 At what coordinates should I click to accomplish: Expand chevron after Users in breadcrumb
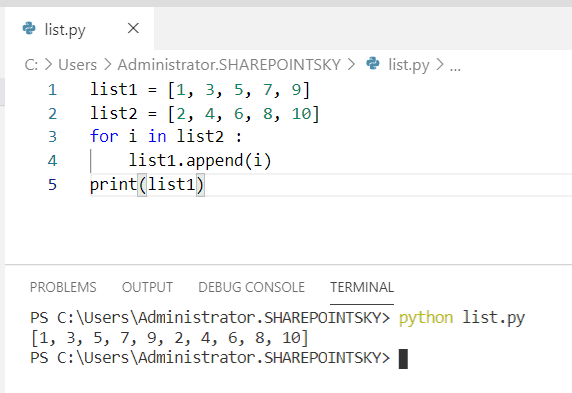click(x=107, y=65)
